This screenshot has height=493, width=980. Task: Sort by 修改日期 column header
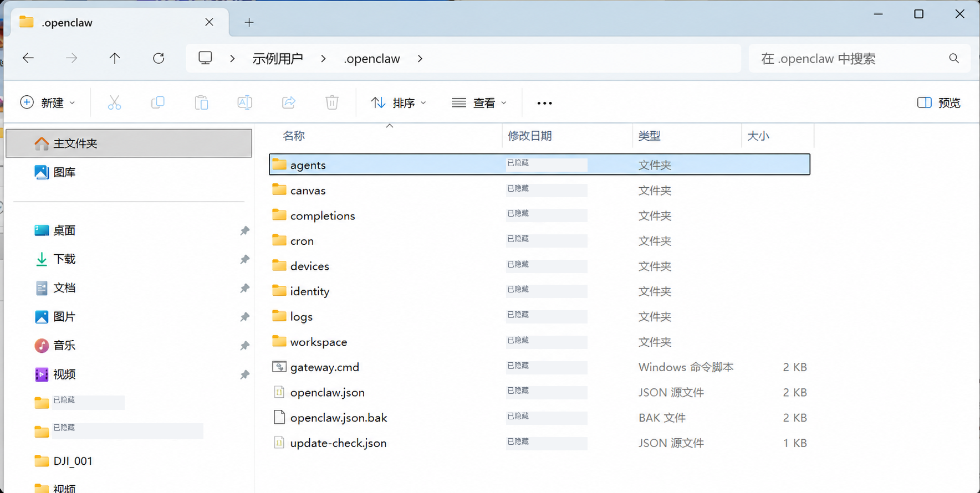[529, 136]
